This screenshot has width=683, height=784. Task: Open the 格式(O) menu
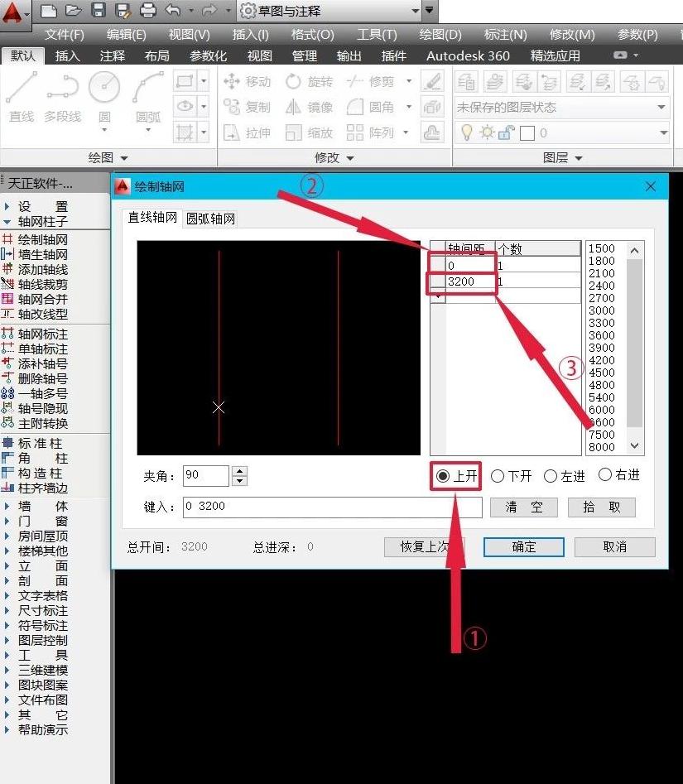click(x=312, y=35)
